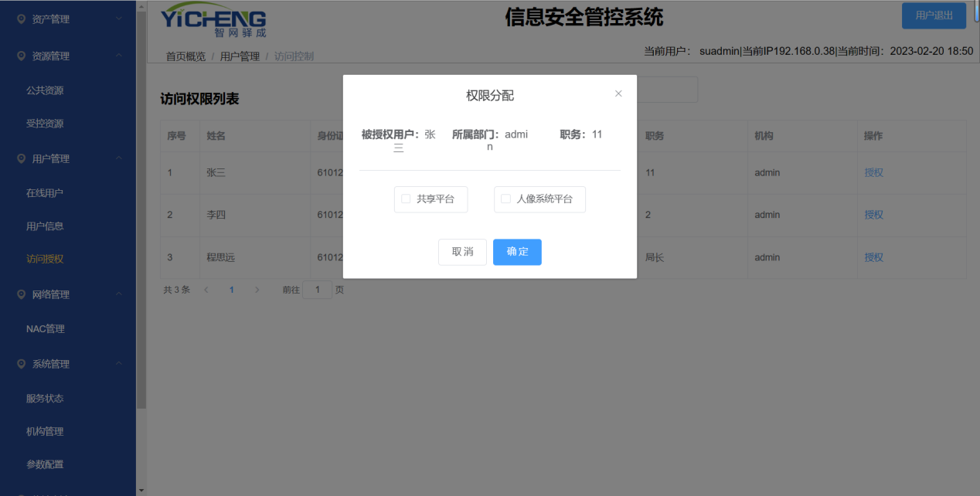Click the YICHENG logo

[213, 20]
